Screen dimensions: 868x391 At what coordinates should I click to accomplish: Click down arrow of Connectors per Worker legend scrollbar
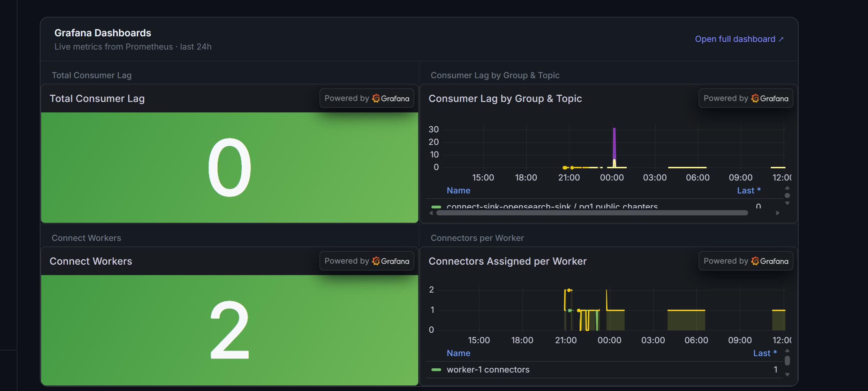[x=787, y=375]
